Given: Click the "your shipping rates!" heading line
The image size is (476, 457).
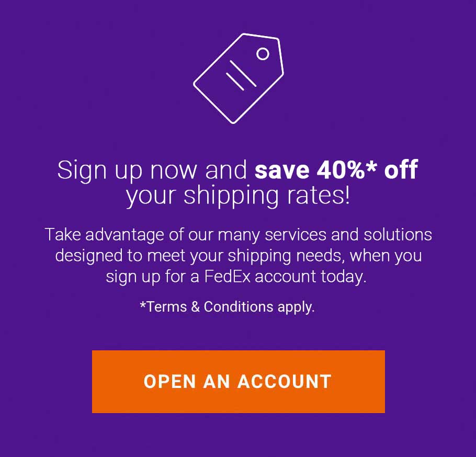Looking at the screenshot, I should 238,196.
